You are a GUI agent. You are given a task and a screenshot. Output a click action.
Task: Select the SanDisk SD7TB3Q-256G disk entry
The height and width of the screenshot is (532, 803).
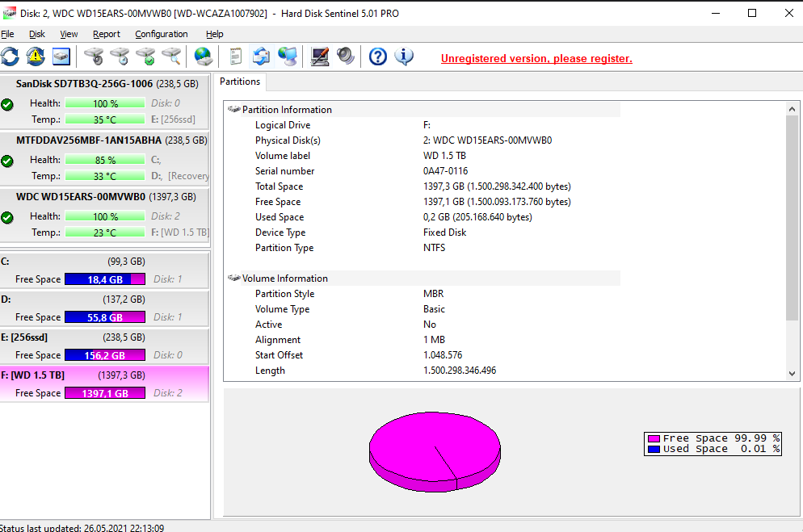[105, 84]
